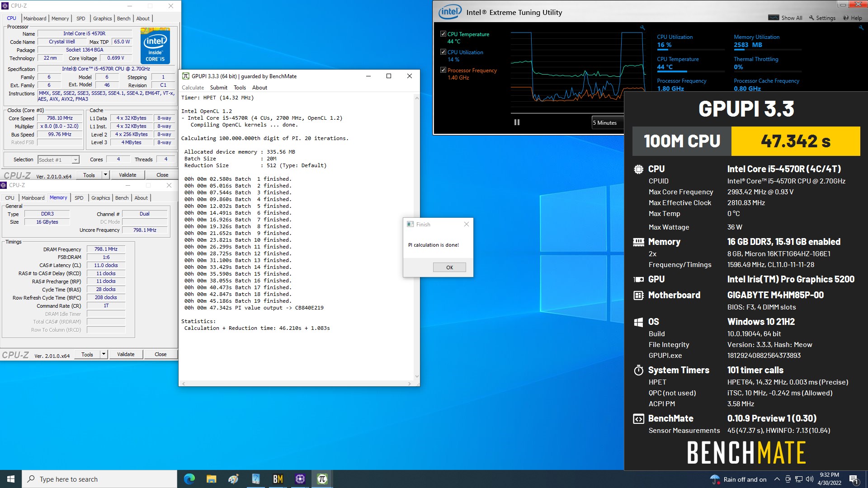Open the Tools menu in GPUPI
Screen dimensions: 868x488
point(240,88)
